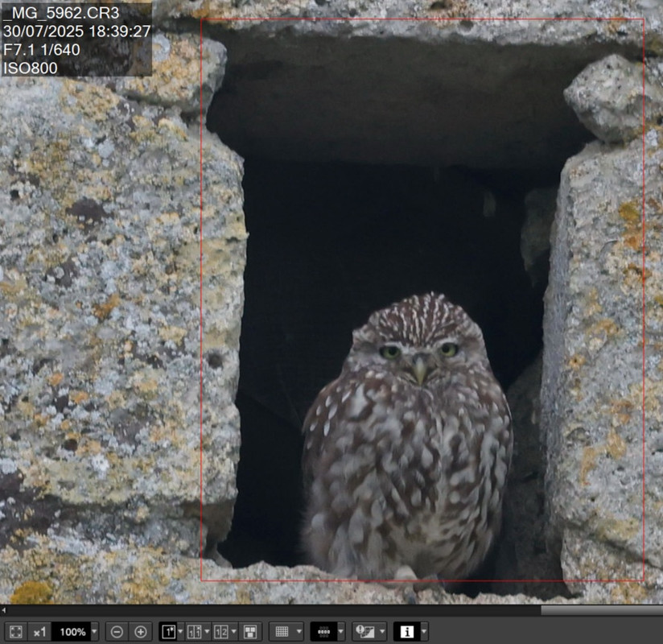663x644 pixels.
Task: Zoom in with the plus magnifier
Action: click(x=140, y=632)
